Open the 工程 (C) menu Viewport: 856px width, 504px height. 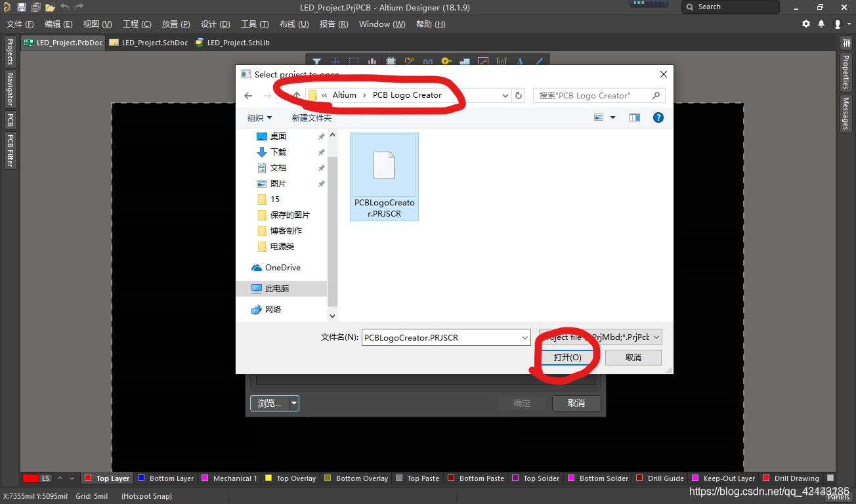click(x=137, y=24)
